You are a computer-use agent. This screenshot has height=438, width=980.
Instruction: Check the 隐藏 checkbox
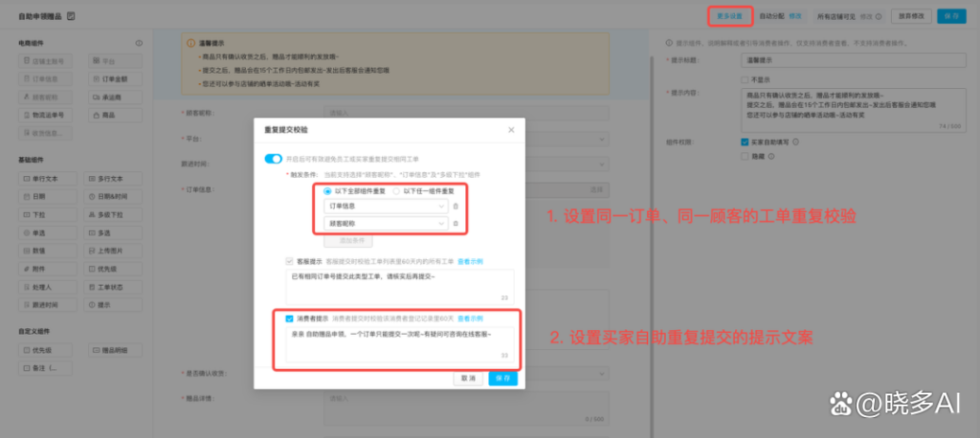[745, 157]
